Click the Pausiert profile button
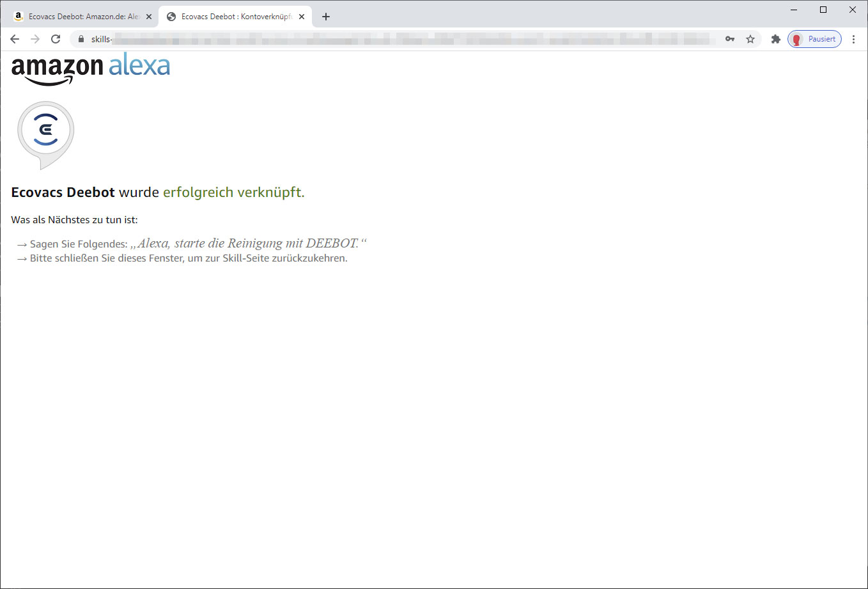Viewport: 868px width, 589px height. coord(814,39)
